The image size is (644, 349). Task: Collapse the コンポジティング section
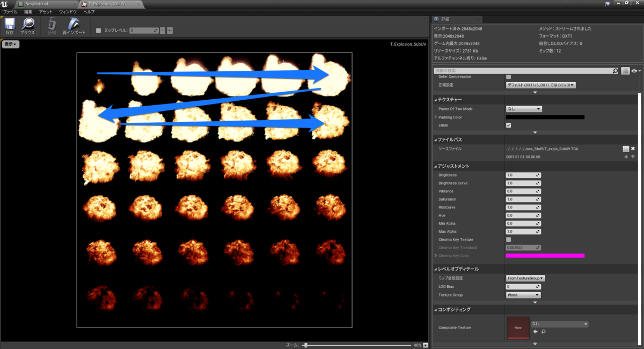[435, 309]
